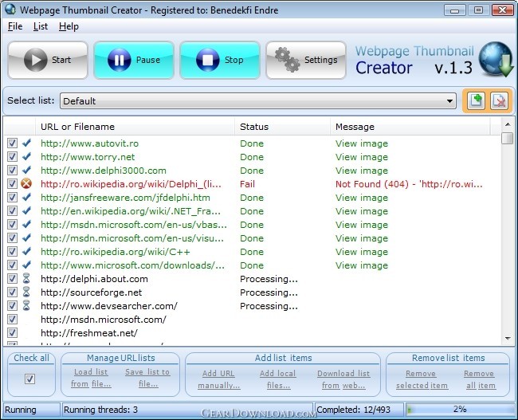Click the done checkmark for jansfreeware.com
Viewport: 518px width, 420px height.
click(x=26, y=198)
